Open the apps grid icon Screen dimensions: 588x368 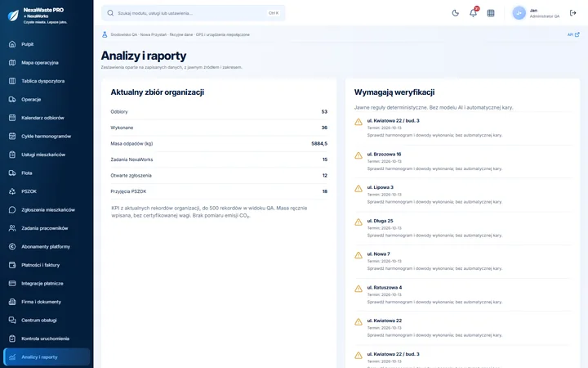point(491,13)
